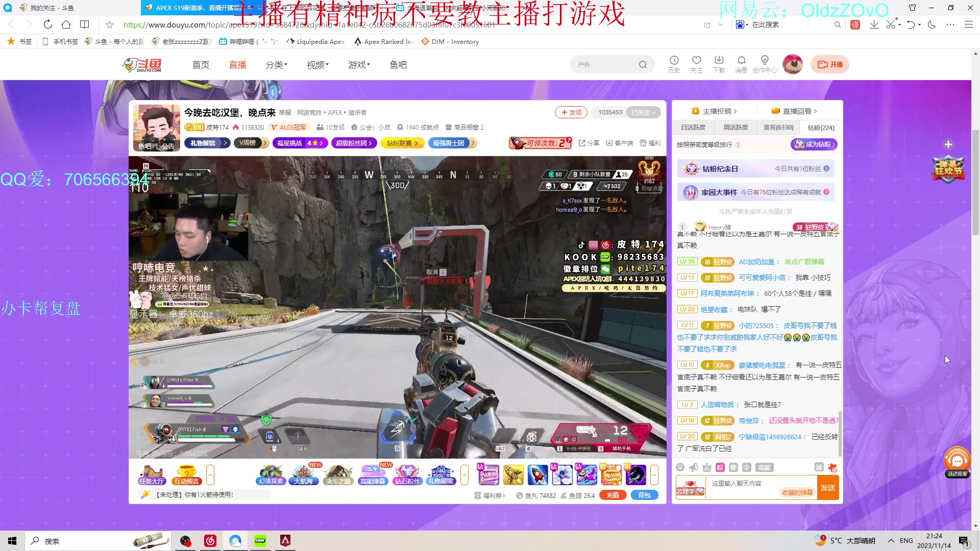
Task: Select the blue rocket gift
Action: tap(537, 475)
